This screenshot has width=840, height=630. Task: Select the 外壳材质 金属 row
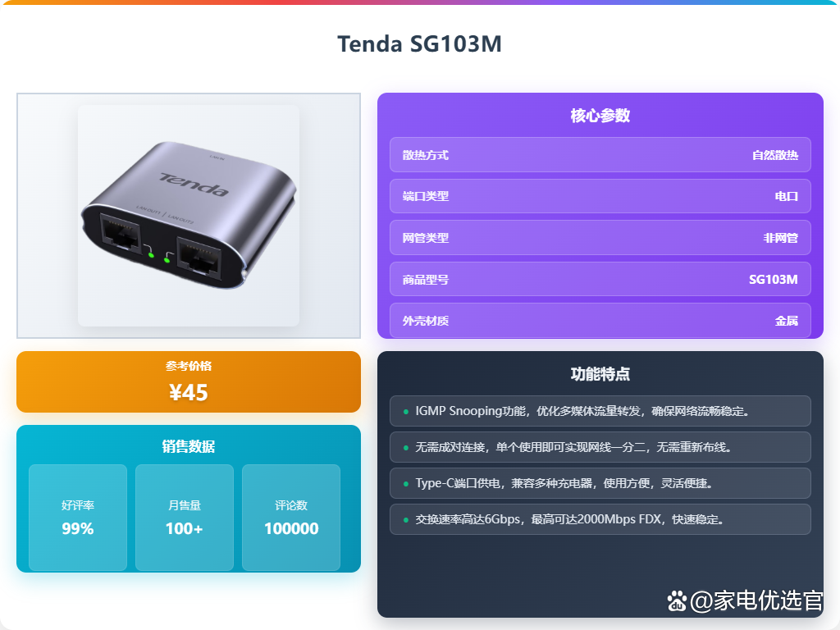point(600,321)
